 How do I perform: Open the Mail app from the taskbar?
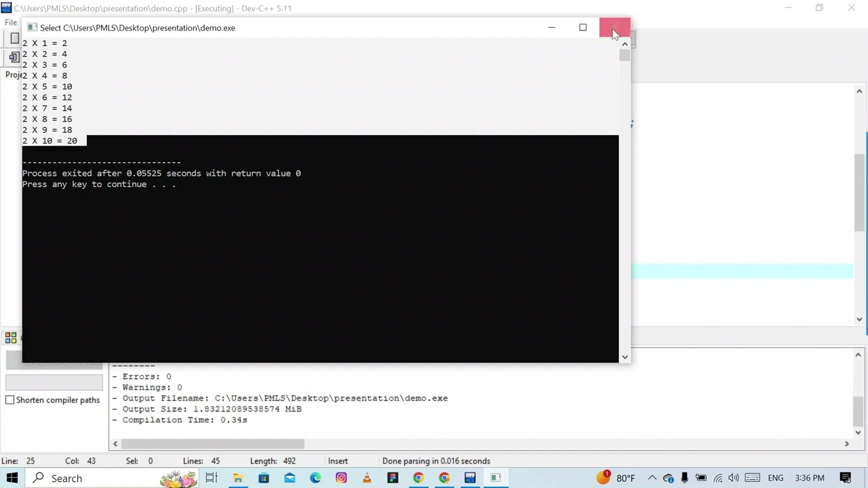(x=290, y=478)
